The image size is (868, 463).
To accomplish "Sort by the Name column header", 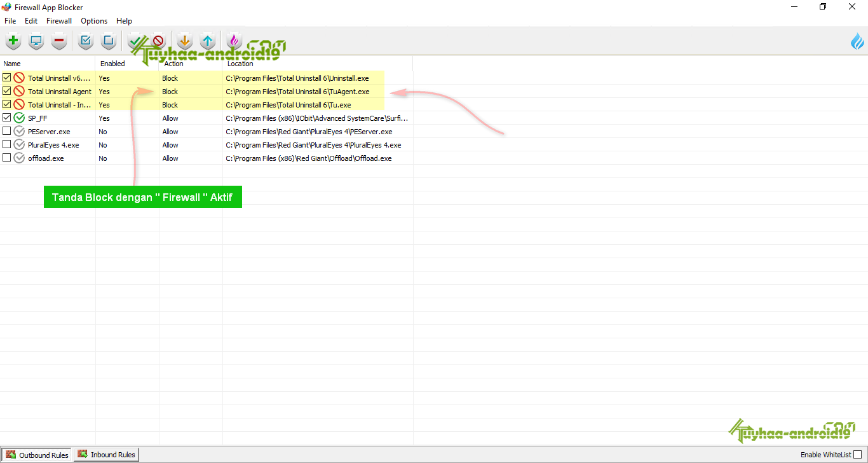I will tap(48, 64).
